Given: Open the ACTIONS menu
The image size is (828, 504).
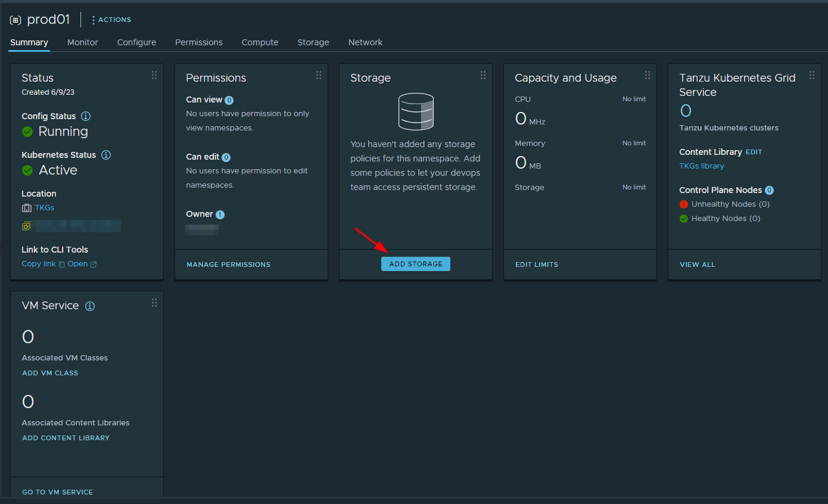Looking at the screenshot, I should [111, 20].
